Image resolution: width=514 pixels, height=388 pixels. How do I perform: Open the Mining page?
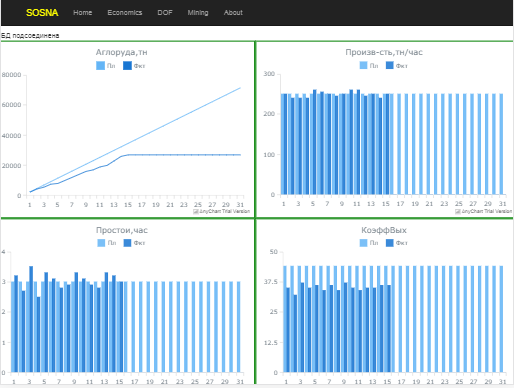[x=198, y=13]
